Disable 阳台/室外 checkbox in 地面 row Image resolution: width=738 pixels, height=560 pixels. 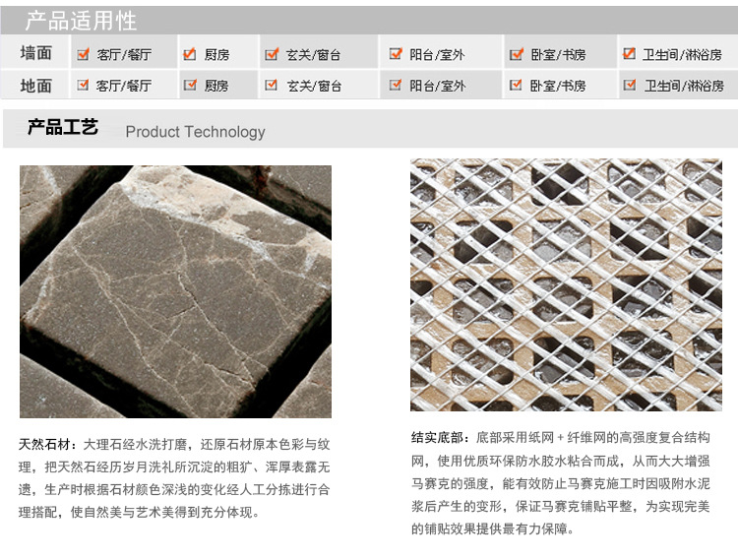coord(396,85)
